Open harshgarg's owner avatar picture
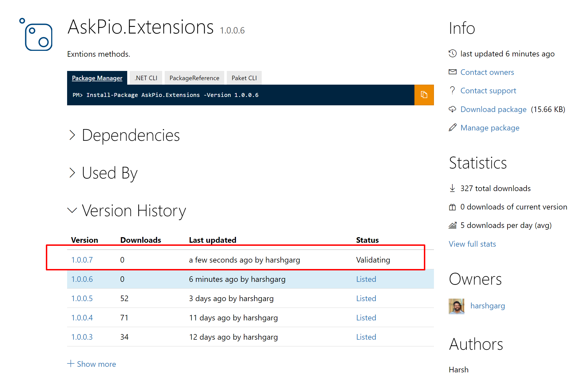The height and width of the screenshot is (388, 588). click(x=456, y=306)
